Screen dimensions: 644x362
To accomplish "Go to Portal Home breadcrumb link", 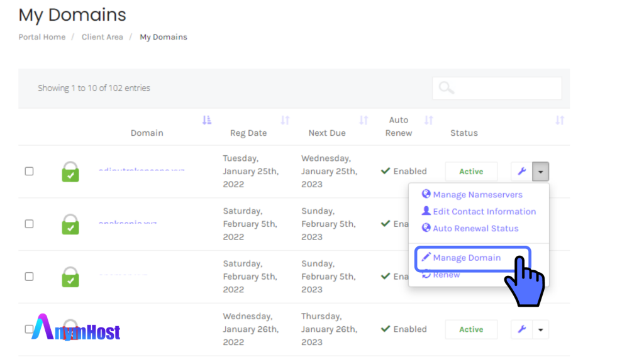I will [42, 37].
